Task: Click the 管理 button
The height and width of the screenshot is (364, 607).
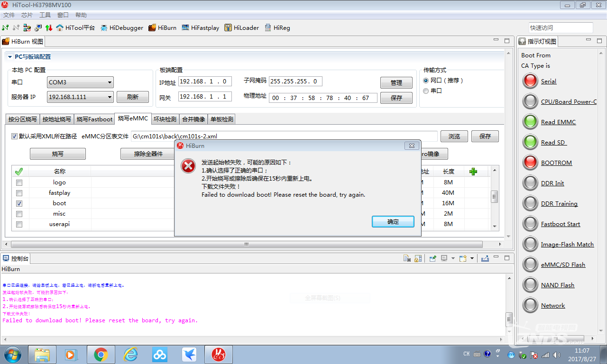Action: [x=396, y=83]
